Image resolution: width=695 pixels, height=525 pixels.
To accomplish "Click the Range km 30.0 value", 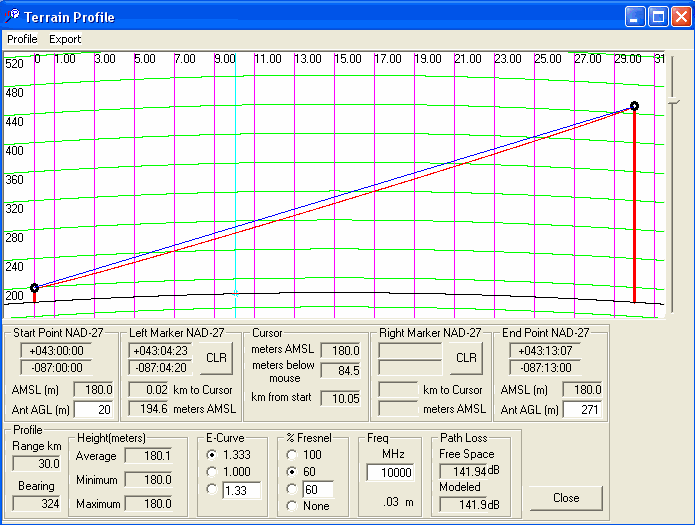I will [37, 463].
